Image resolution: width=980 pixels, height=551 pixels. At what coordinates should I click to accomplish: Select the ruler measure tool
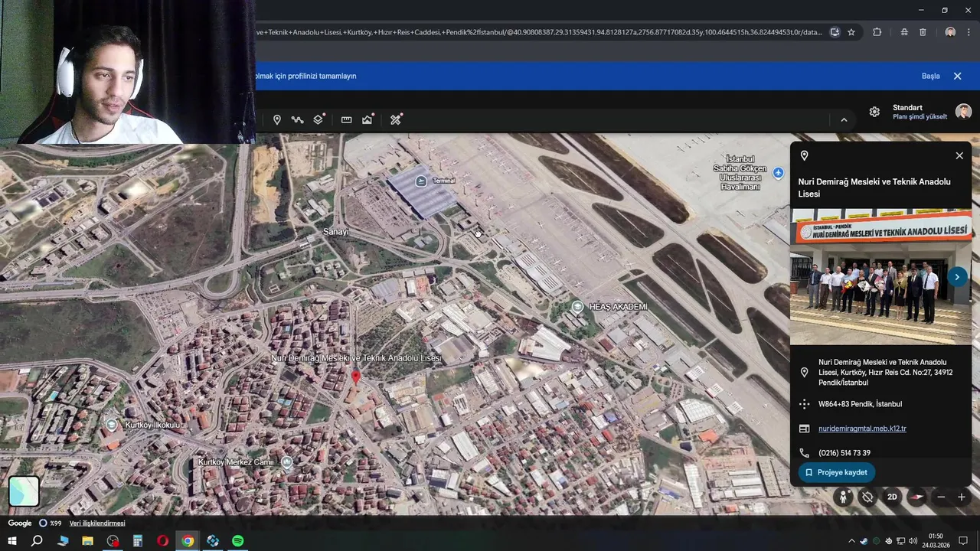pyautogui.click(x=346, y=120)
